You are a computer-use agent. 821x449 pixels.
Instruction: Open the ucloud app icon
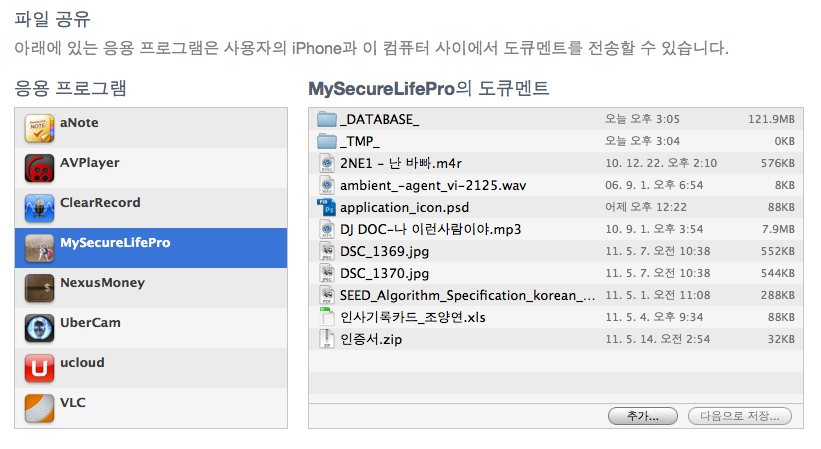(39, 368)
